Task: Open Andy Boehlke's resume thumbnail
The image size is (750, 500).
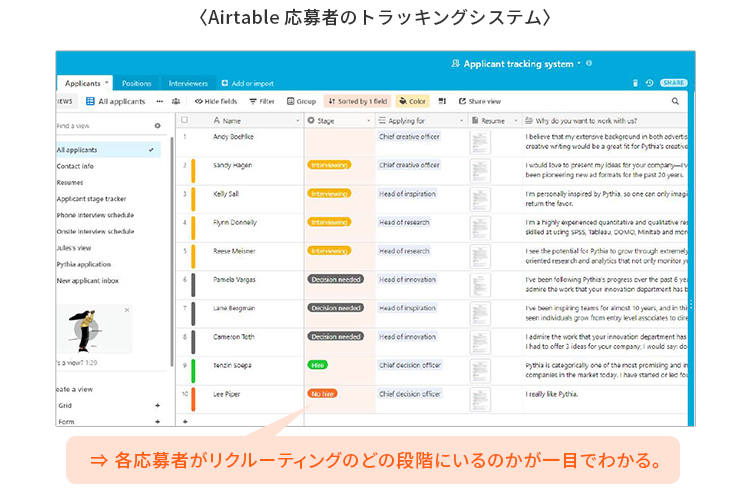Action: (480, 142)
